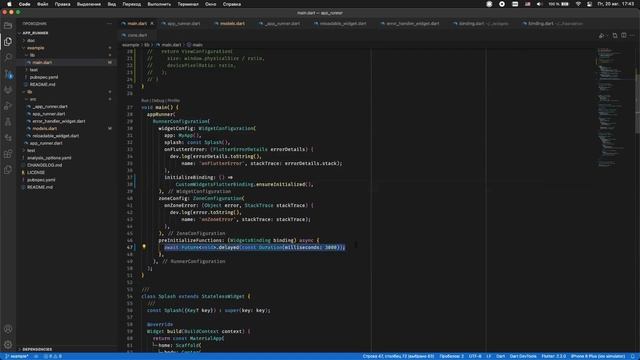
Task: Select main.dart in the explorer tree
Action: click(x=42, y=62)
